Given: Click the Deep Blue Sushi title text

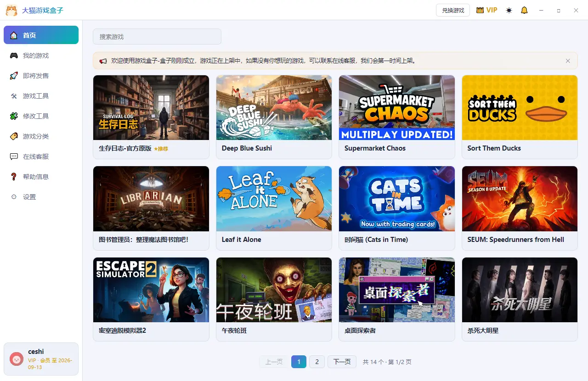Looking at the screenshot, I should click(x=247, y=148).
